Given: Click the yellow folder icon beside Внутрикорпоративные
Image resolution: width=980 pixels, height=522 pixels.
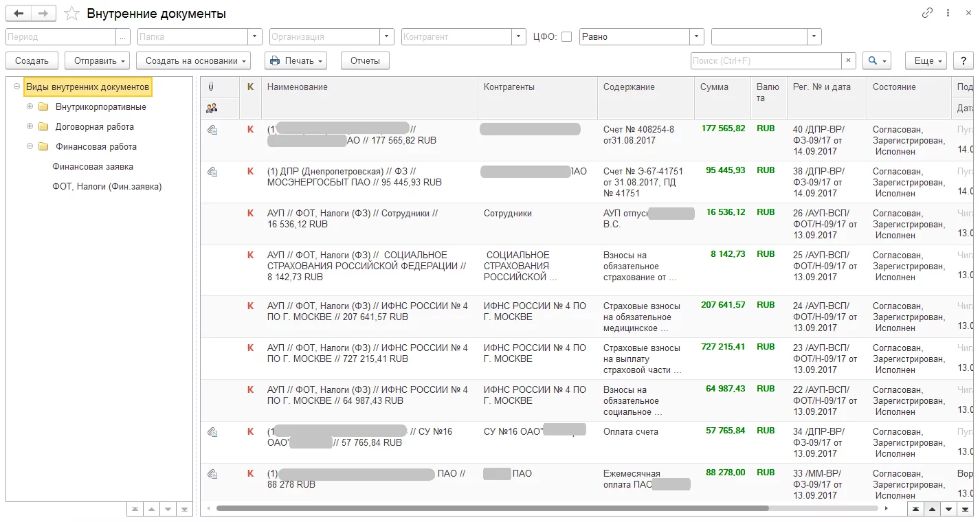Looking at the screenshot, I should point(43,107).
